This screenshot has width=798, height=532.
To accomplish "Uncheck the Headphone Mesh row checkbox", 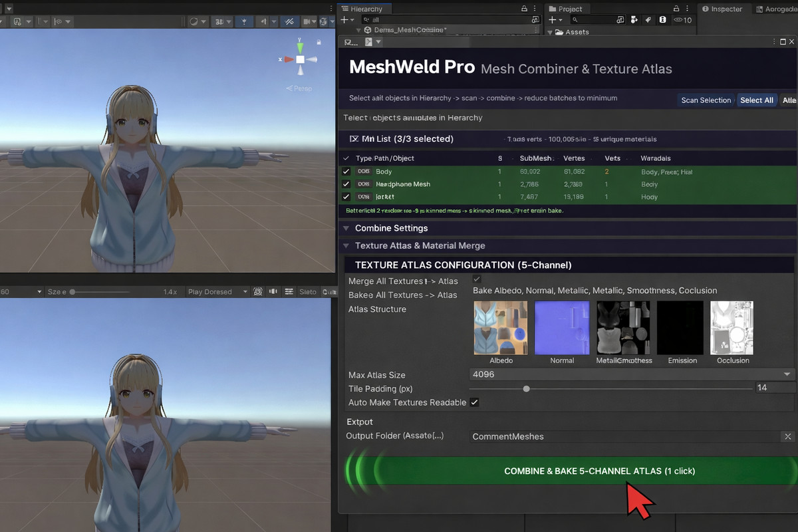I will [x=346, y=184].
